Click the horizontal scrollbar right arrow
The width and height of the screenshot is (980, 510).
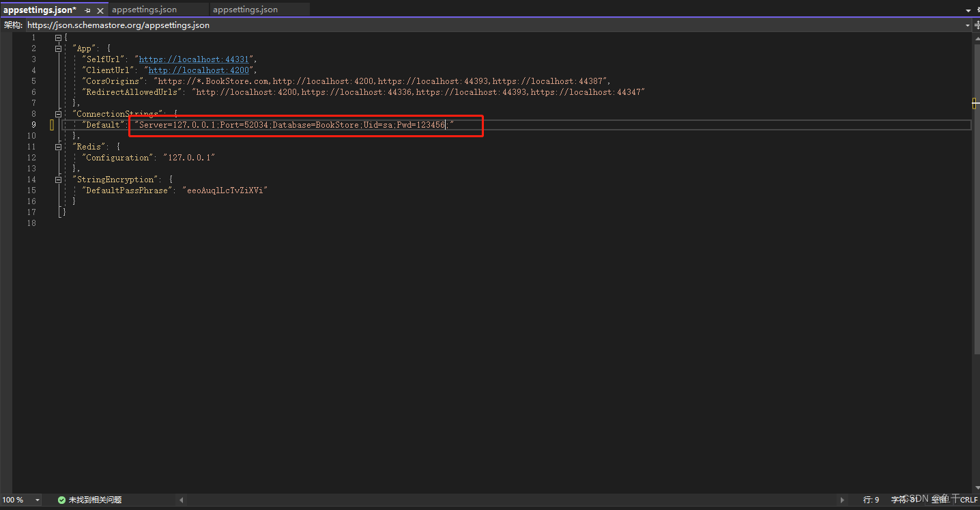point(842,500)
